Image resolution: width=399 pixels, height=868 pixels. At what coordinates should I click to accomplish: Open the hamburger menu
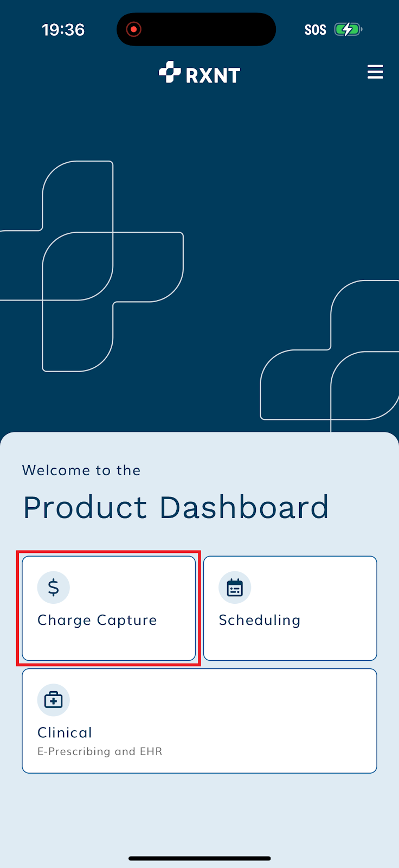(x=375, y=72)
